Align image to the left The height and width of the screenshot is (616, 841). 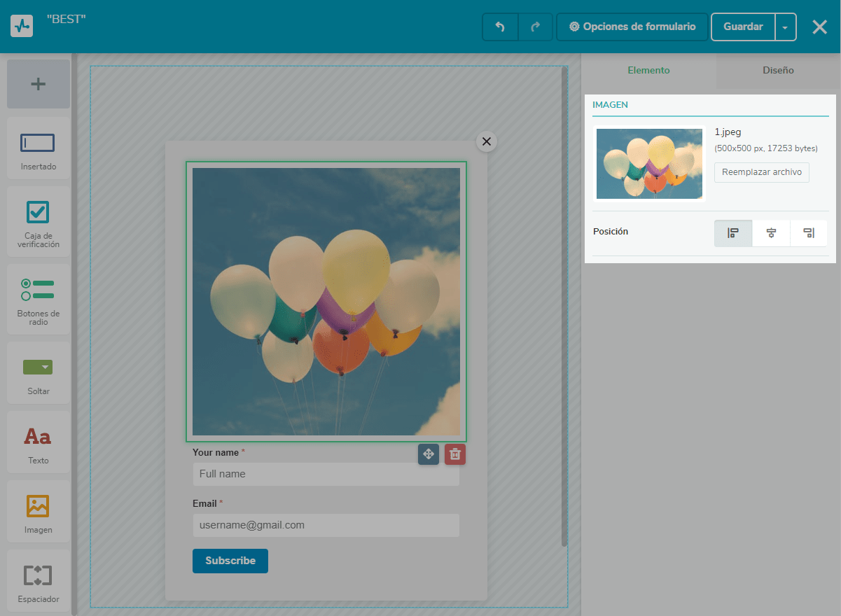pos(733,233)
